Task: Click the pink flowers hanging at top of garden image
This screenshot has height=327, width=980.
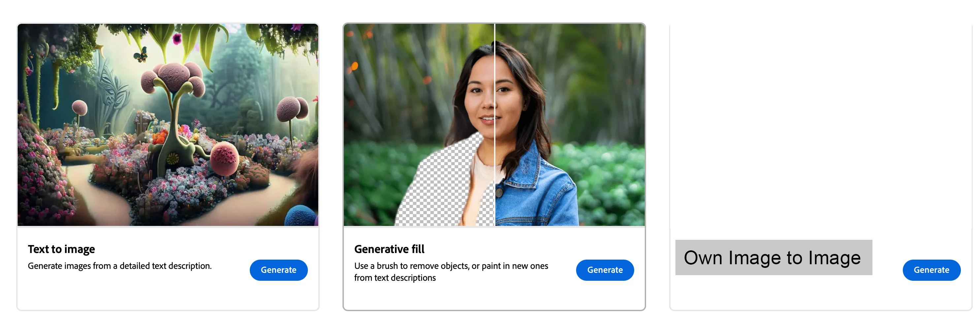Action: pos(177,38)
